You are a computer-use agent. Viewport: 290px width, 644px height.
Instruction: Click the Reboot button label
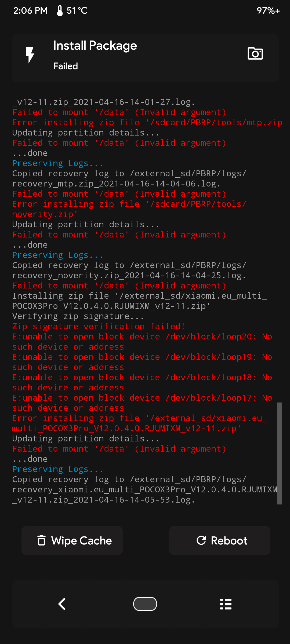tap(229, 541)
